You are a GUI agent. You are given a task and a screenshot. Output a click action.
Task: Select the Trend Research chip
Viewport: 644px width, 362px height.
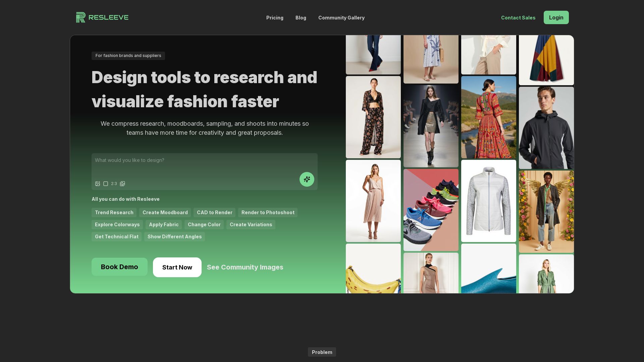pyautogui.click(x=114, y=213)
